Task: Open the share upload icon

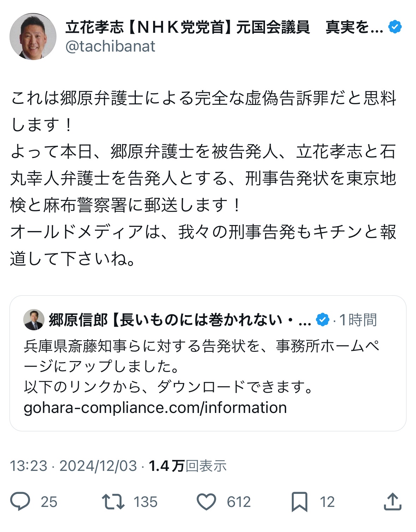Action: (393, 502)
